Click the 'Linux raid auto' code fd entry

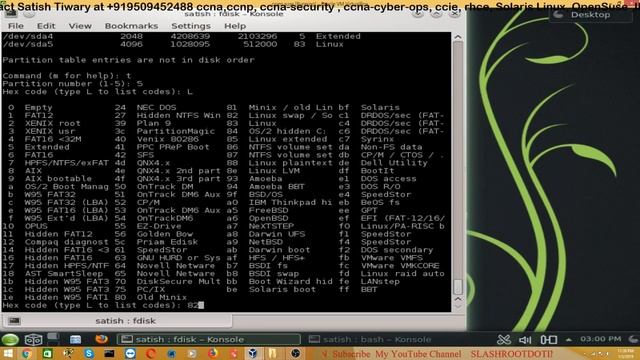pyautogui.click(x=392, y=273)
